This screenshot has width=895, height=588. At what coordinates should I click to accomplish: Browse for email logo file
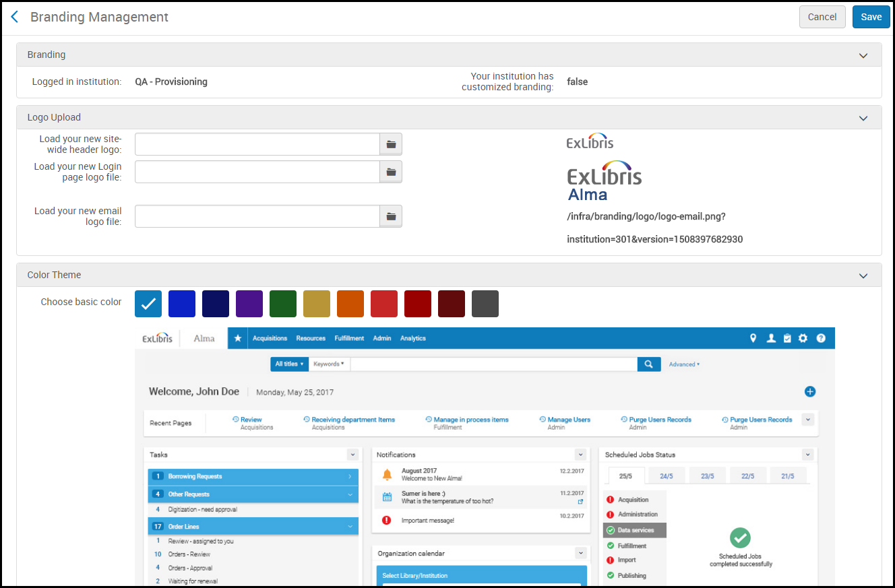pos(391,216)
